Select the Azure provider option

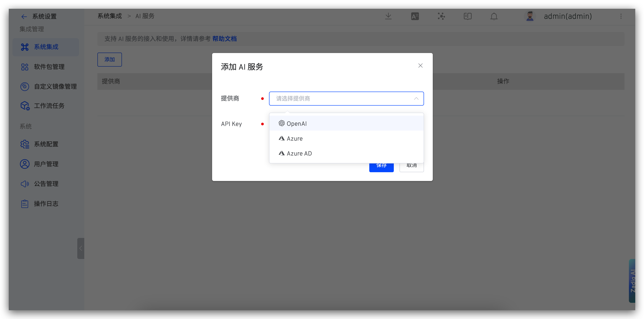(x=294, y=138)
